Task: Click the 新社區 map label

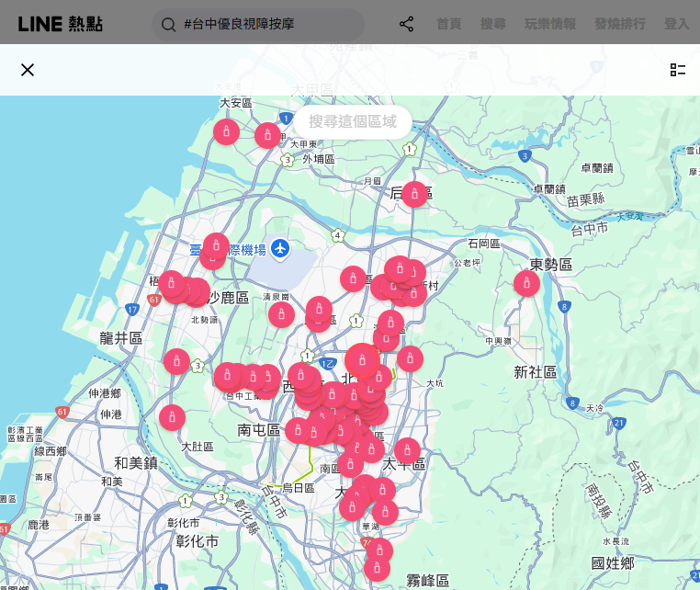Action: [536, 371]
